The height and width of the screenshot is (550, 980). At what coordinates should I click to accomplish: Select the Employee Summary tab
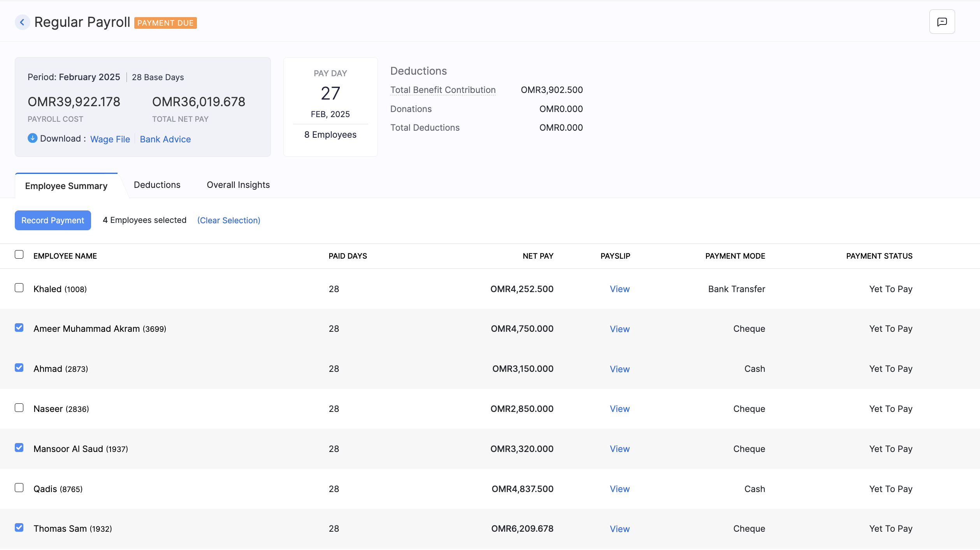66,186
